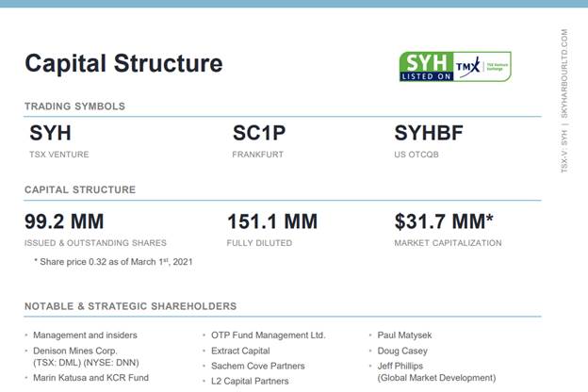Click the 151.1 MM fully diluted figure
The width and height of the screenshot is (588, 392).
point(271,222)
